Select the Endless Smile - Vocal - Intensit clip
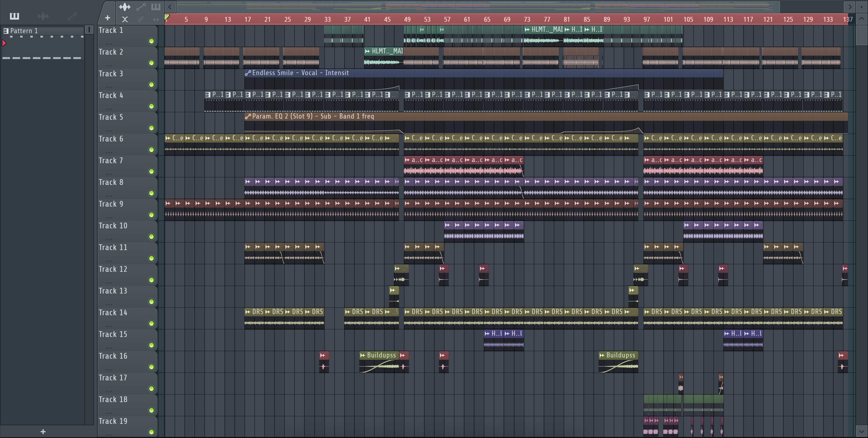 [483, 80]
